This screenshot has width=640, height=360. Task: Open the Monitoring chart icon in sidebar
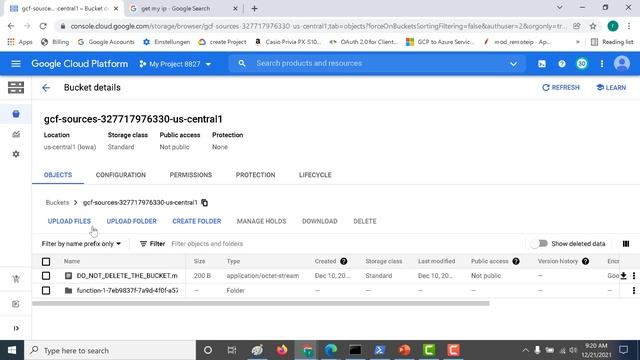click(16, 134)
